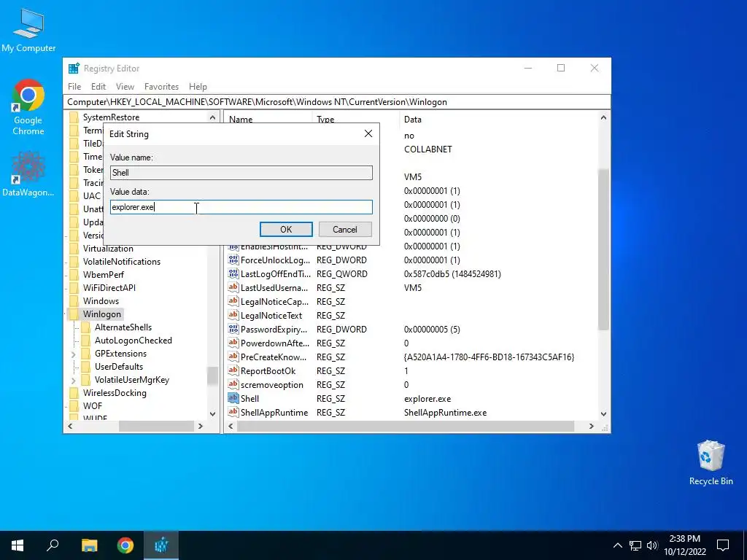Click the Registry Editor taskbar icon
Image resolution: width=747 pixels, height=560 pixels.
coord(161,545)
